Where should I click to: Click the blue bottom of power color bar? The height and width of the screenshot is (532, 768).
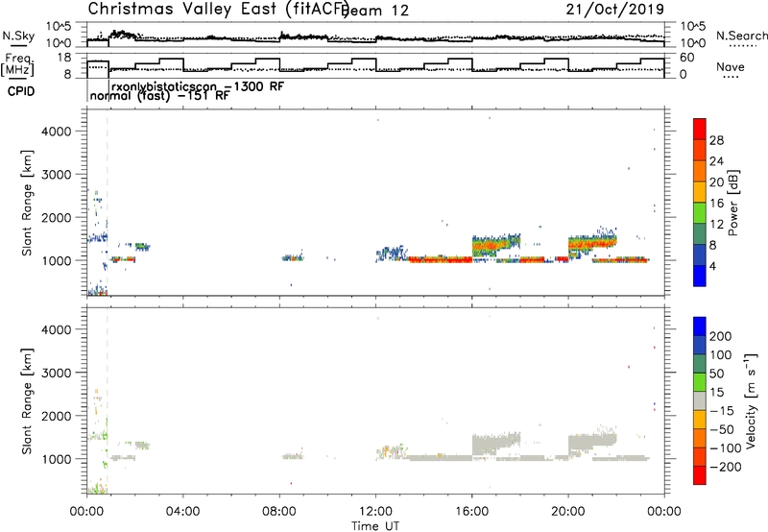pos(700,276)
